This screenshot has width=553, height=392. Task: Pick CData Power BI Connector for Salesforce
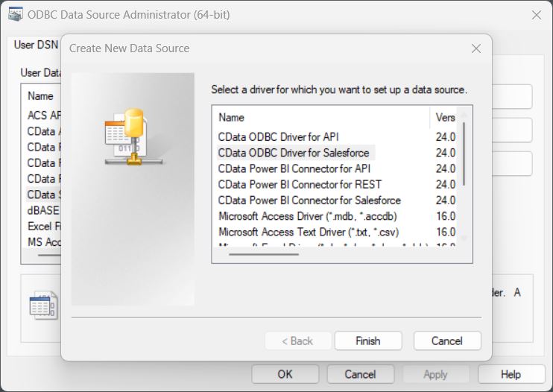(x=309, y=200)
